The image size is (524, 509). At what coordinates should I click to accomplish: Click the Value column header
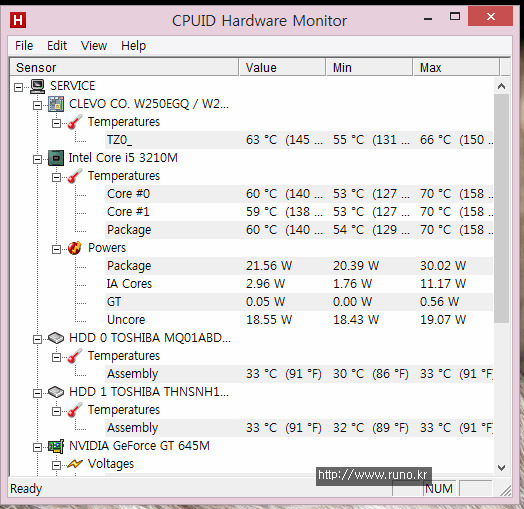click(282, 68)
